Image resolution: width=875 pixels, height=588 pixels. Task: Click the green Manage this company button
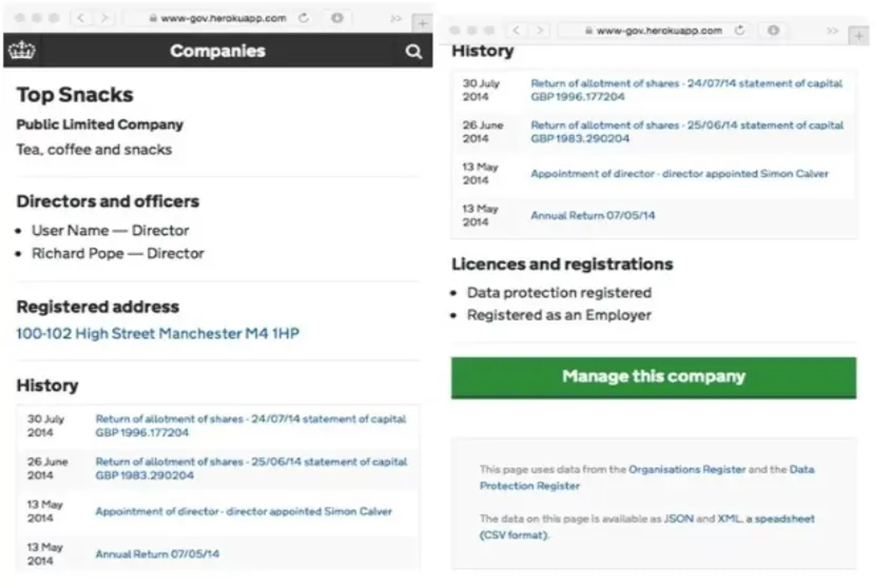(x=654, y=377)
